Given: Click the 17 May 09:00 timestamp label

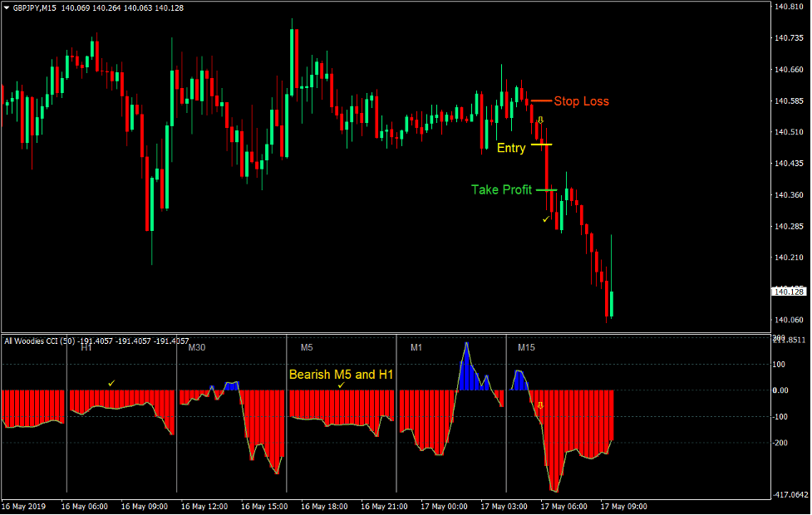Looking at the screenshot, I should click(624, 505).
